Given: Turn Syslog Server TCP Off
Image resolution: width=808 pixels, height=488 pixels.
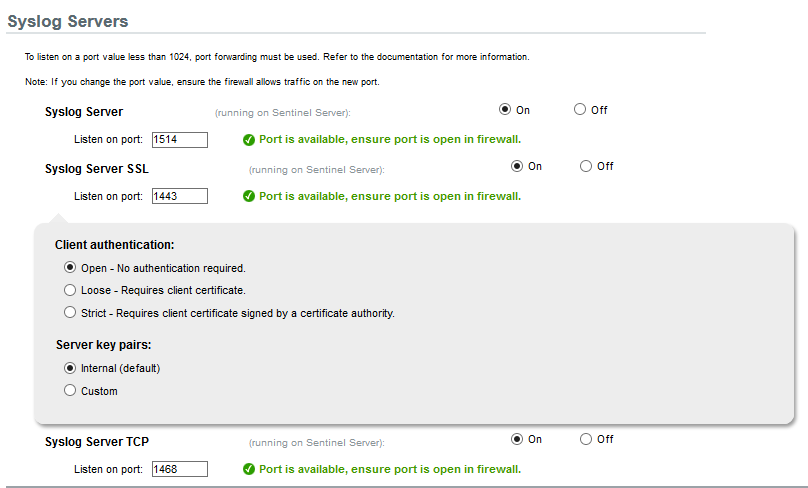Looking at the screenshot, I should coord(586,439).
